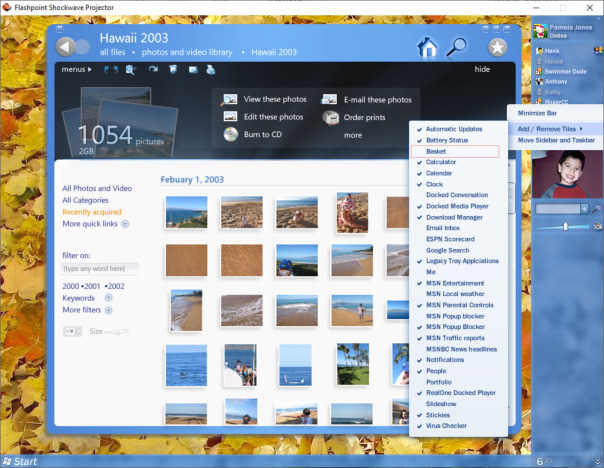
Task: Filter by year 2001
Action: point(92,286)
